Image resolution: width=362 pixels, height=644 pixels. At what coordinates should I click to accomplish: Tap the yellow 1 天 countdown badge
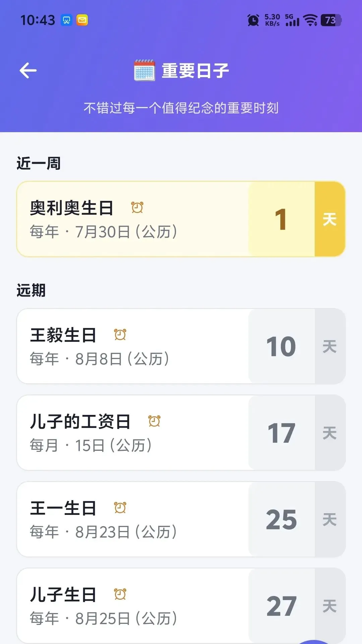click(297, 219)
